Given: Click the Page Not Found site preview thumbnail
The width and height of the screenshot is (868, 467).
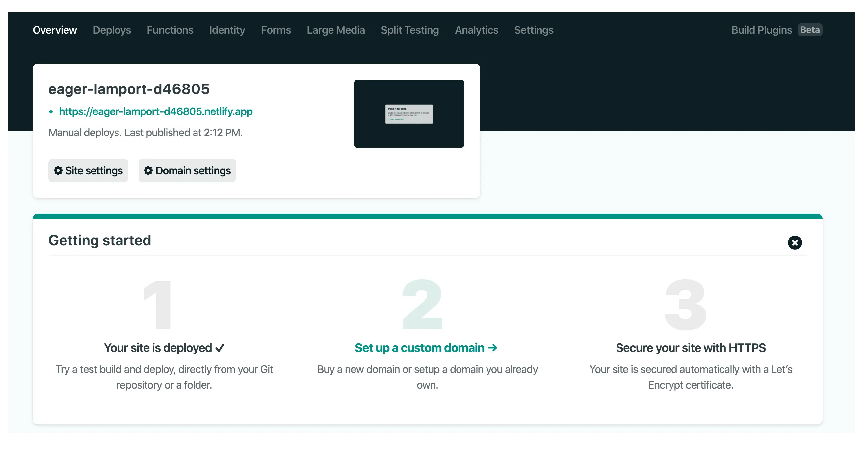Looking at the screenshot, I should tap(409, 113).
